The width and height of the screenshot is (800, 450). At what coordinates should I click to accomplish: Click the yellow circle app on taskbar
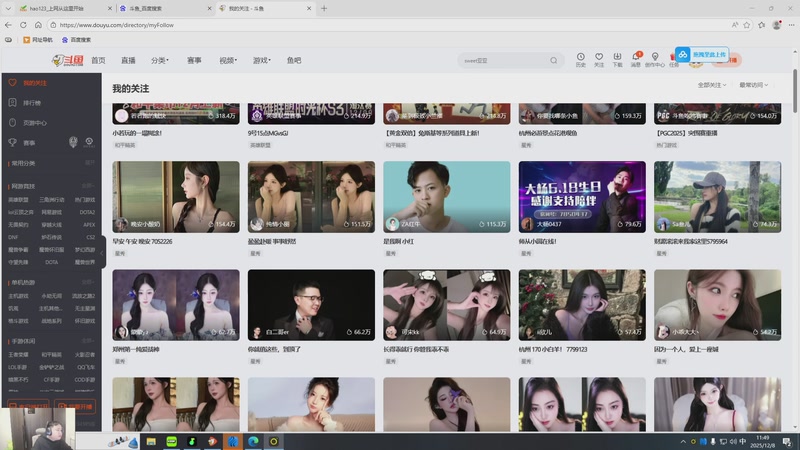(273, 441)
